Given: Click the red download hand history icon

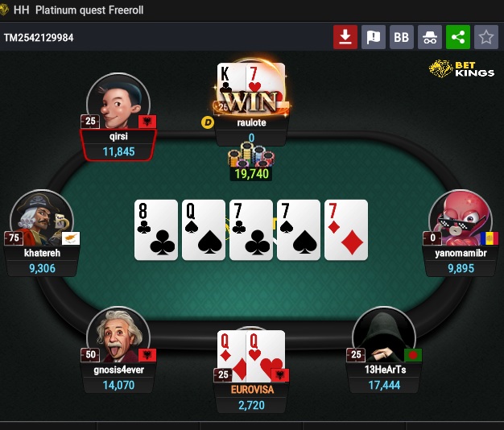Looking at the screenshot, I should (x=345, y=37).
